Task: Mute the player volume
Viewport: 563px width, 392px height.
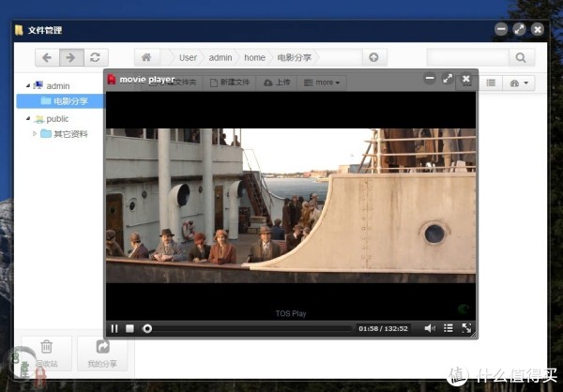Action: click(430, 328)
